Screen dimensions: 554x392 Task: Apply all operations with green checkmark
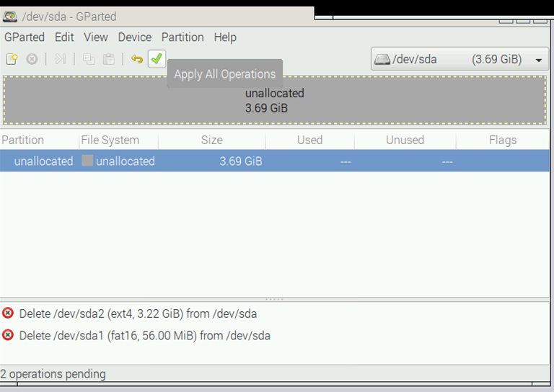(157, 59)
